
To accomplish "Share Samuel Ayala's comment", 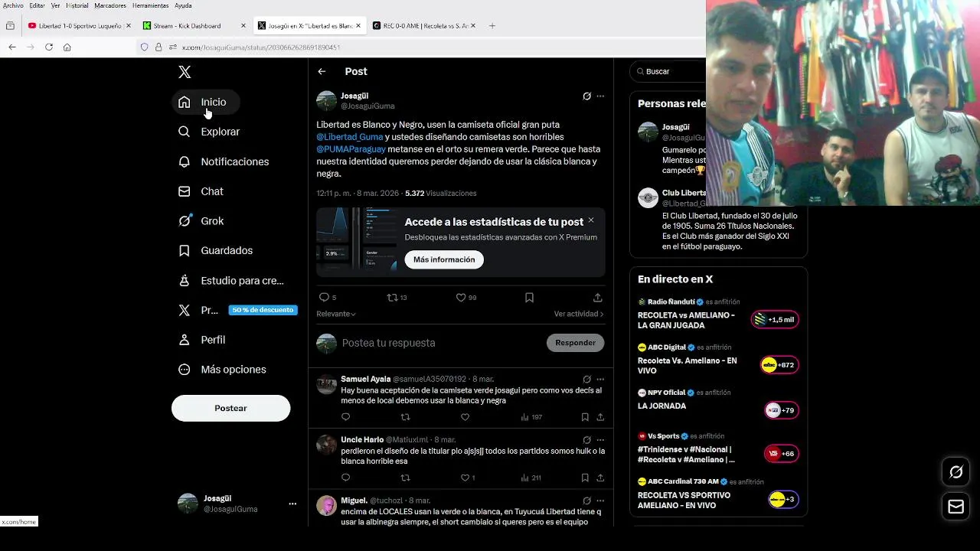I will pyautogui.click(x=600, y=417).
